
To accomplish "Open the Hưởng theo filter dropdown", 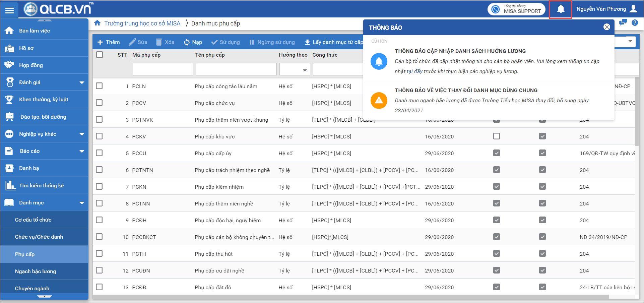I will 295,70.
